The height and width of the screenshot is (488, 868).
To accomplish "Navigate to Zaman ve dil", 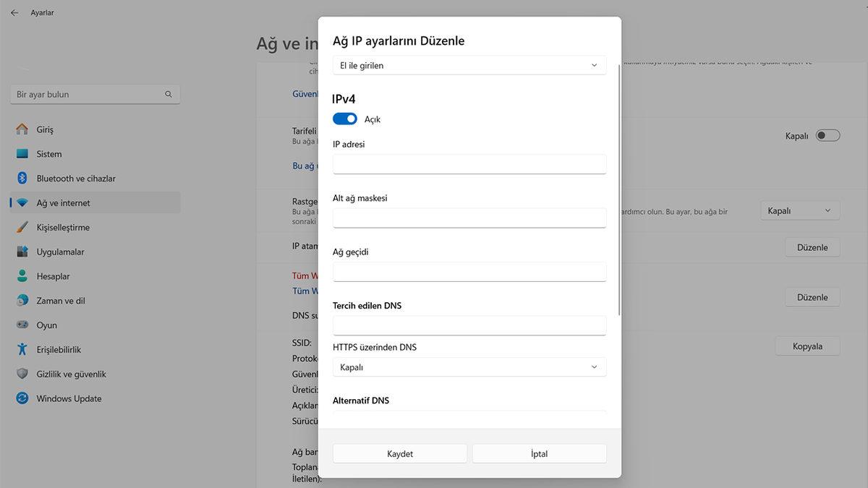I will pos(22,300).
